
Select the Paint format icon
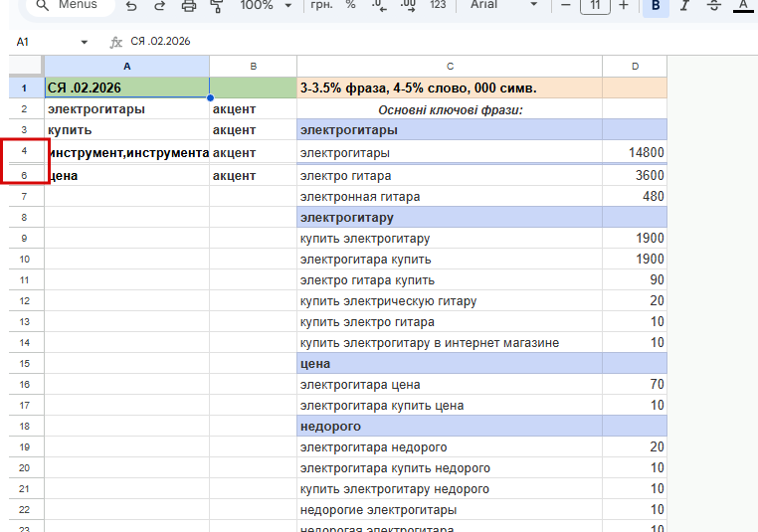coord(217,6)
